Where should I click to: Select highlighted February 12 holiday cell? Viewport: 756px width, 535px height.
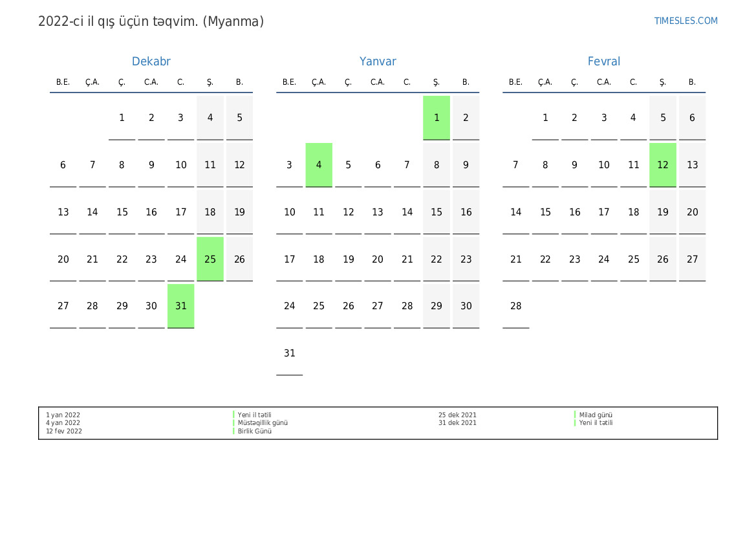click(663, 165)
